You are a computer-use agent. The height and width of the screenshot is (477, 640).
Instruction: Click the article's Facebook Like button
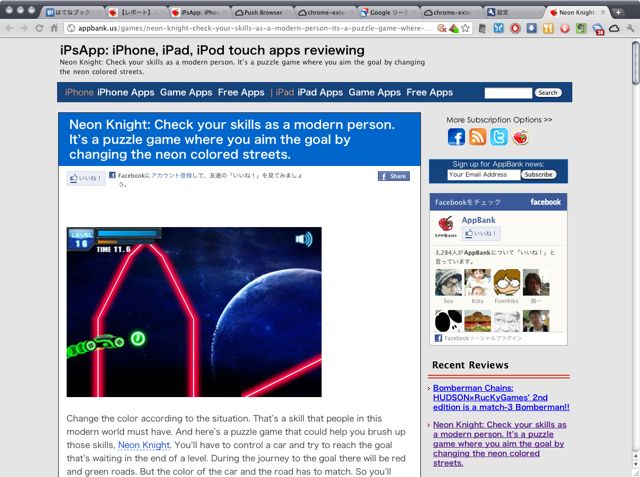pos(86,178)
